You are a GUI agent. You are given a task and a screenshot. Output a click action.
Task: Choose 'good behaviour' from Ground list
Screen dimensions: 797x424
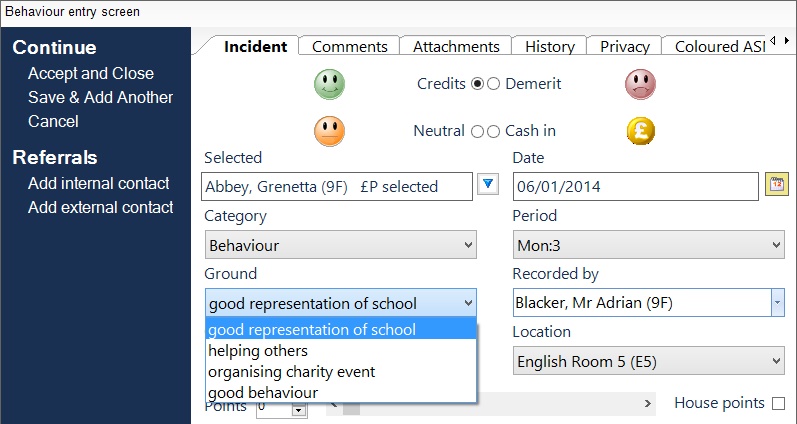(x=341, y=392)
